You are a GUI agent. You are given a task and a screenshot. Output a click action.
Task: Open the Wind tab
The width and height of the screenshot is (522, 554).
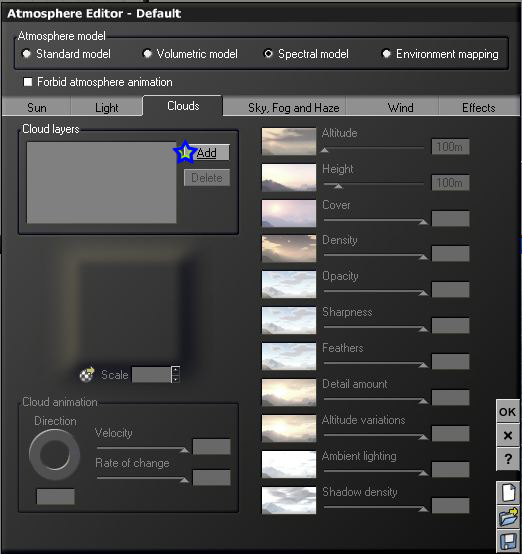(400, 107)
